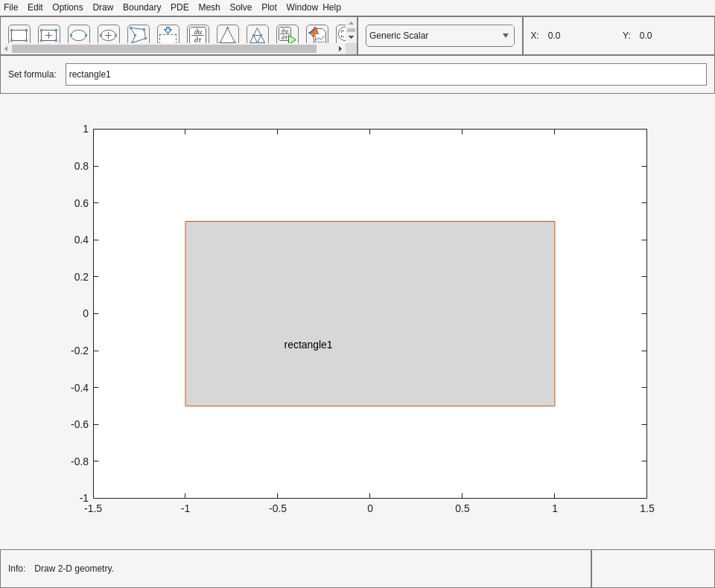Click the triangle mesh generation icon
This screenshot has width=715, height=588.
(228, 35)
